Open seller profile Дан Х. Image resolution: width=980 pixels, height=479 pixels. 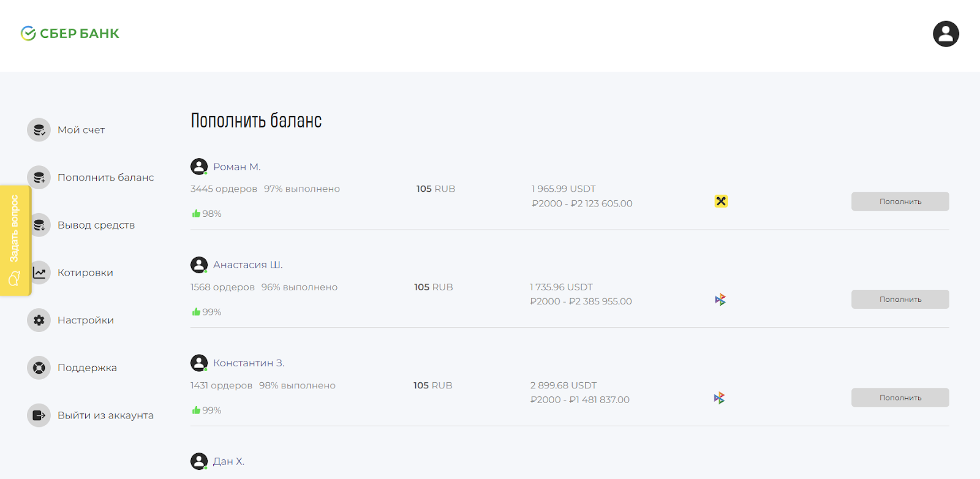point(228,461)
